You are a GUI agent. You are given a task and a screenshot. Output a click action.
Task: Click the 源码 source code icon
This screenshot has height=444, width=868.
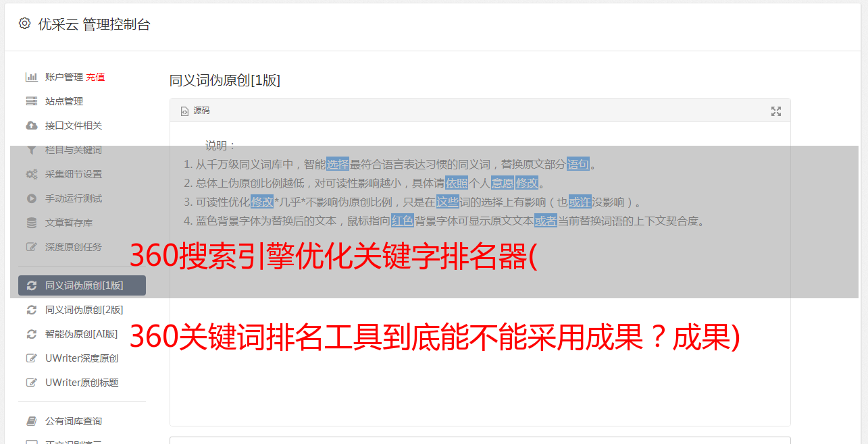tap(184, 111)
